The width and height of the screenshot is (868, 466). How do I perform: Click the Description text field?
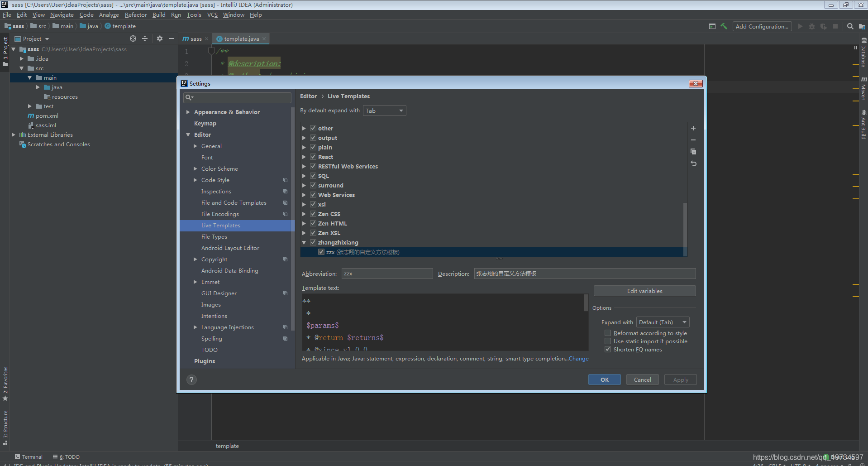coord(585,274)
